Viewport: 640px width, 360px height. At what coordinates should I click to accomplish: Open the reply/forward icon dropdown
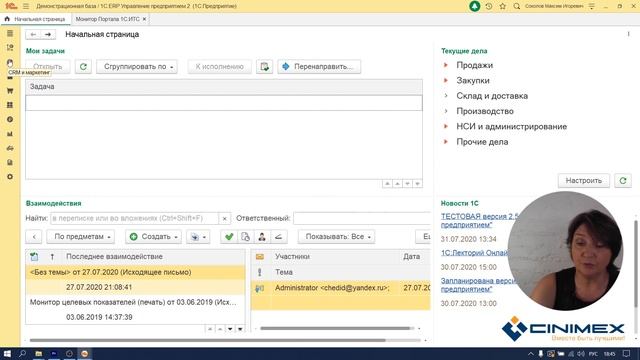click(198, 237)
